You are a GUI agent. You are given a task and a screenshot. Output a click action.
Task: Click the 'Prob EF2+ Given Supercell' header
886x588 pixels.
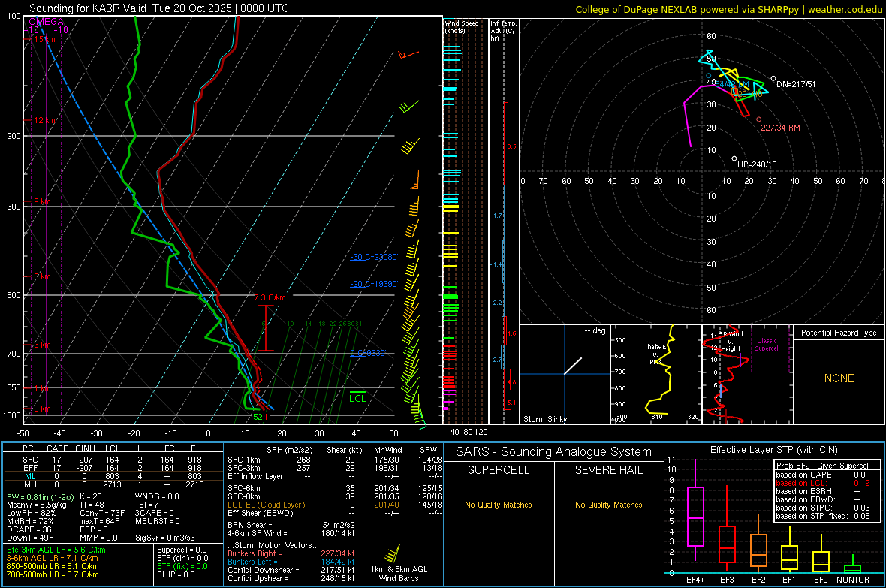[x=823, y=466]
